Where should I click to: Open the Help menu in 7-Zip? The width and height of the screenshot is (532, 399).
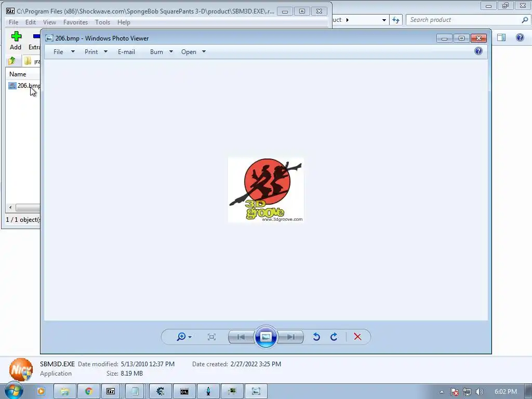(124, 22)
